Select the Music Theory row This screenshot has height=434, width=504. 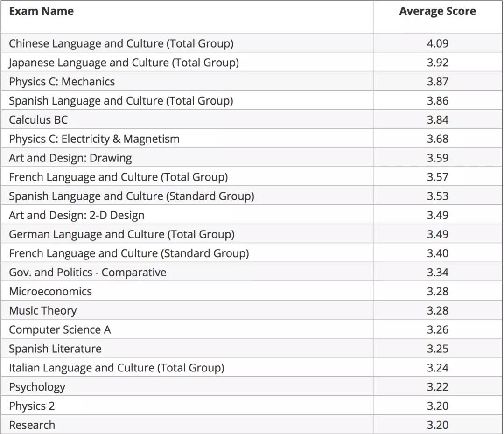pyautogui.click(x=42, y=311)
